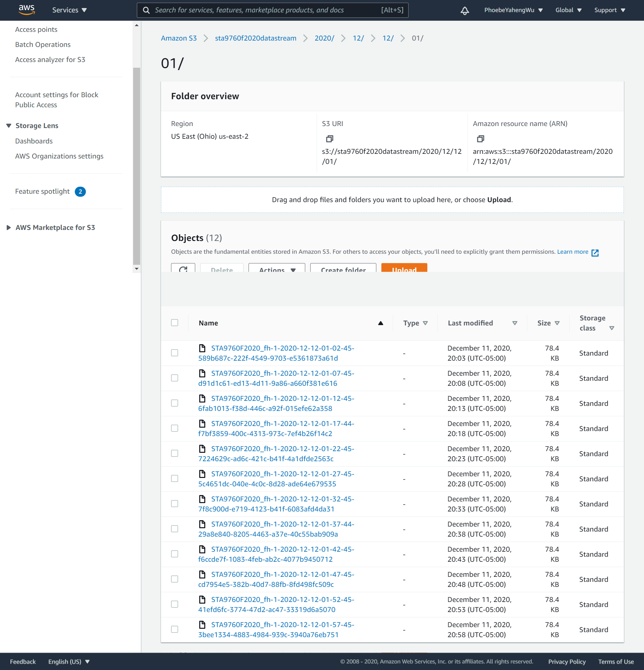The height and width of the screenshot is (670, 644).
Task: Sort objects using the Name column arrow
Action: point(381,323)
